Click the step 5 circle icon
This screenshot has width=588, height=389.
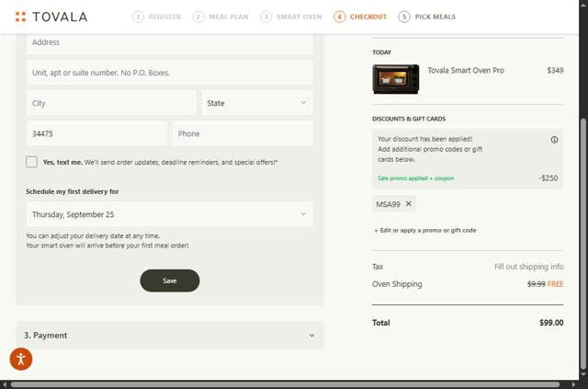coord(404,17)
